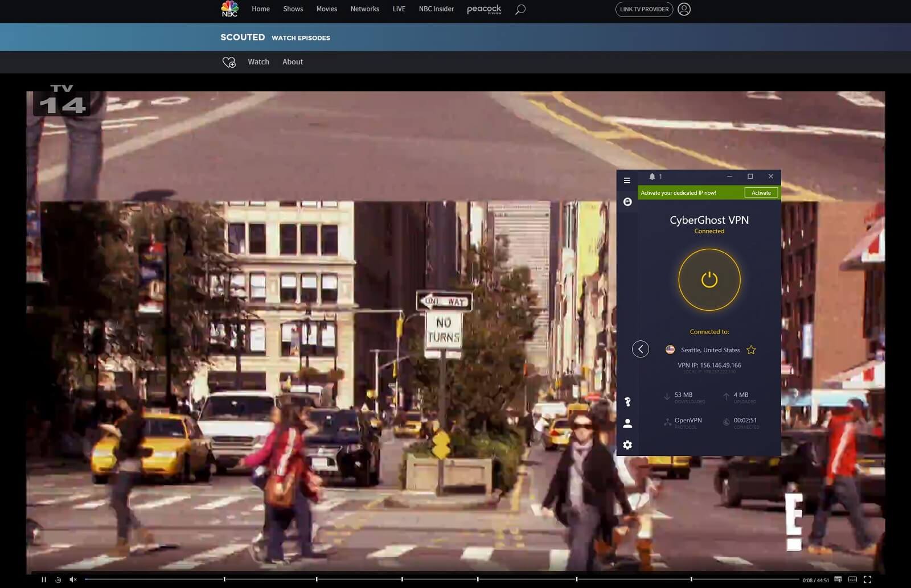Open the CyberGhost help question icon
The width and height of the screenshot is (911, 588).
(627, 402)
